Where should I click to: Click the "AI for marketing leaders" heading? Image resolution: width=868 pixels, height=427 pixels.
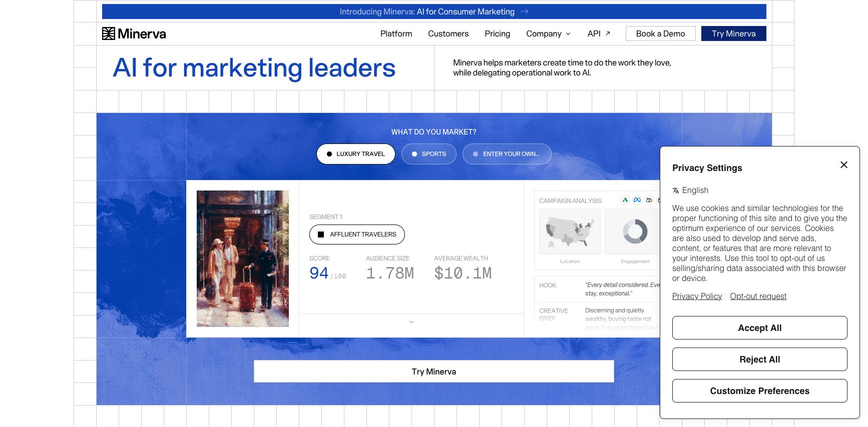(254, 68)
